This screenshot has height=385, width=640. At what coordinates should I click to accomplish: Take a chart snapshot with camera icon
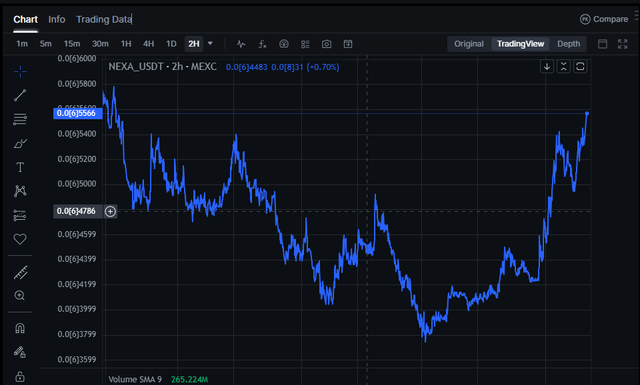click(x=327, y=44)
